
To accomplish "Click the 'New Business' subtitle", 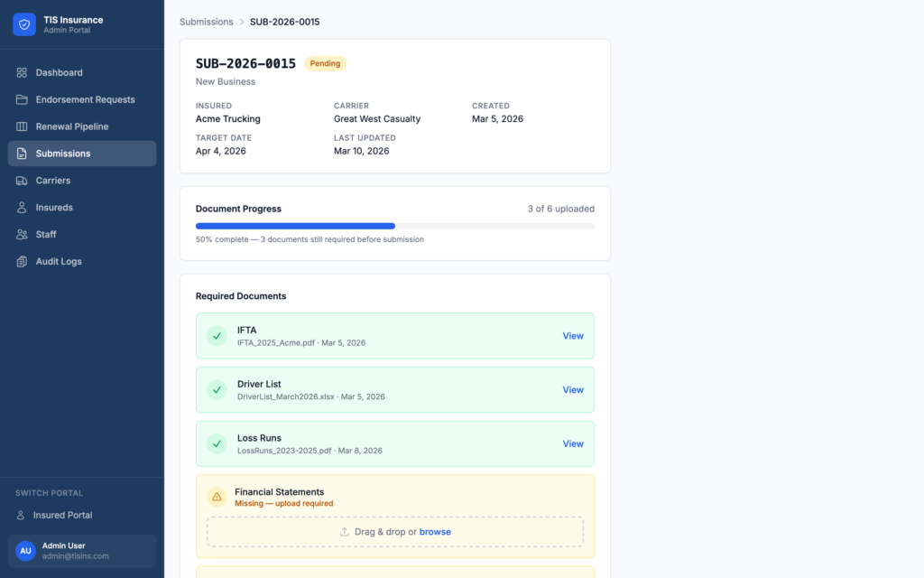I will [226, 81].
